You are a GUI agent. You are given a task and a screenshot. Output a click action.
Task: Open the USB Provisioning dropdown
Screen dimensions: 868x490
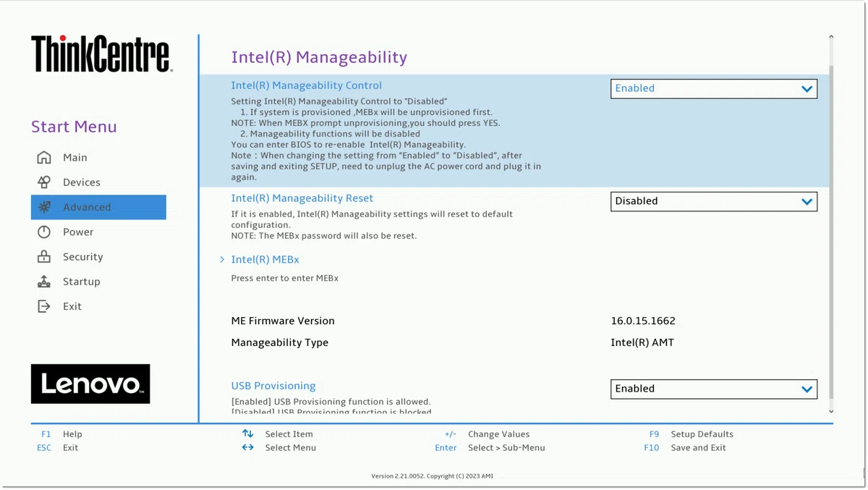click(x=714, y=389)
